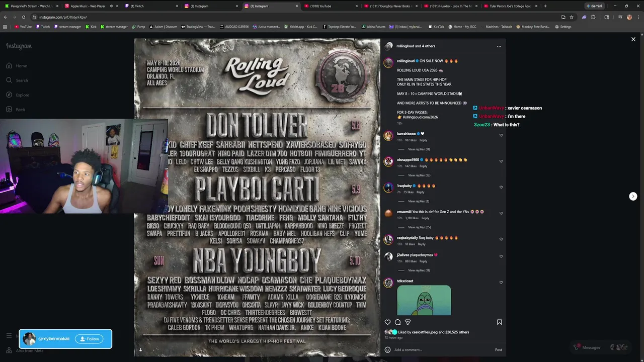Viewport: 644px width, 362px height.
Task: Share the post using the paper plane icon
Action: (x=408, y=322)
